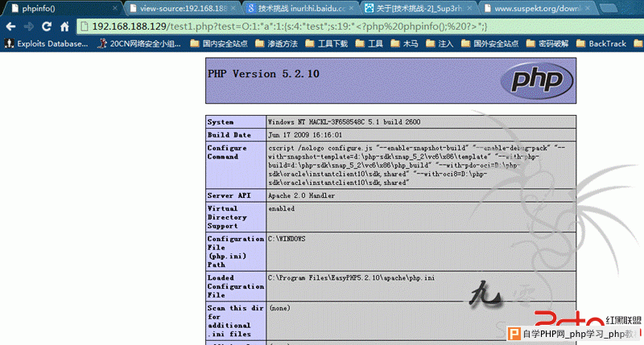This screenshot has width=644, height=345.
Task: Click the (none) value cell
Action: pyautogui.click(x=421, y=321)
